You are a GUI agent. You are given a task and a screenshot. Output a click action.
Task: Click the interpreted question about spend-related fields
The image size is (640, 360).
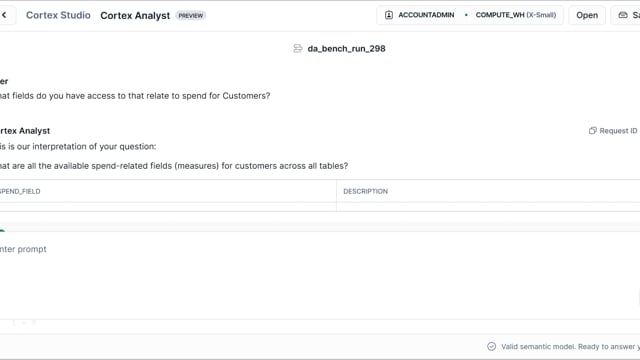click(174, 166)
